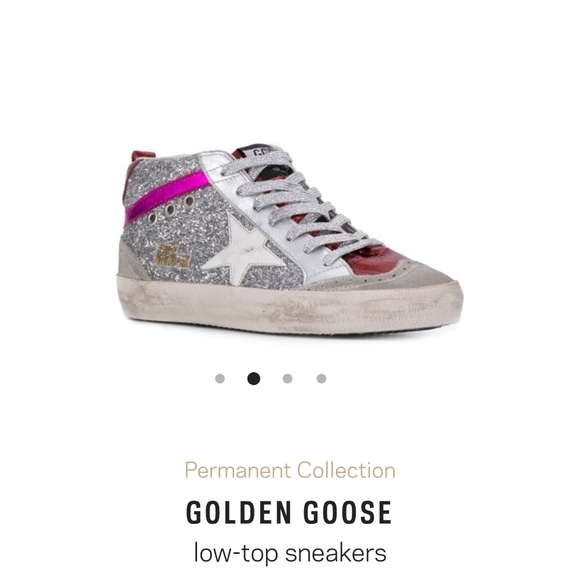Jump to the fourth carousel image dot

pyautogui.click(x=321, y=379)
